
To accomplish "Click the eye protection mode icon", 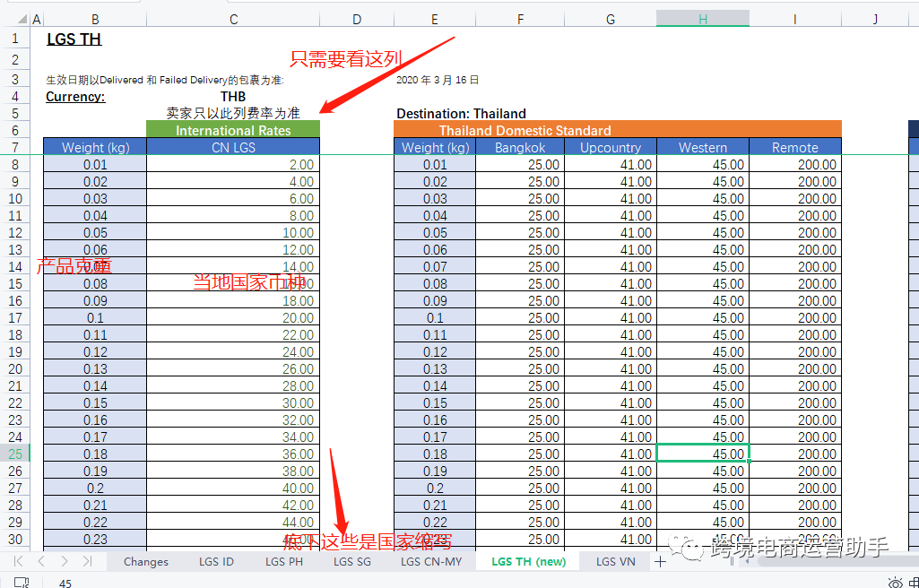I will (x=895, y=583).
